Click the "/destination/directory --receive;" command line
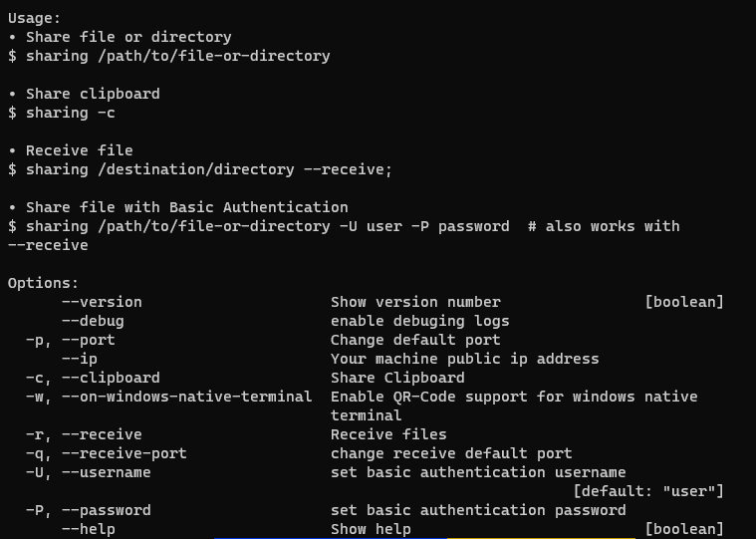756x539 pixels. [245, 169]
